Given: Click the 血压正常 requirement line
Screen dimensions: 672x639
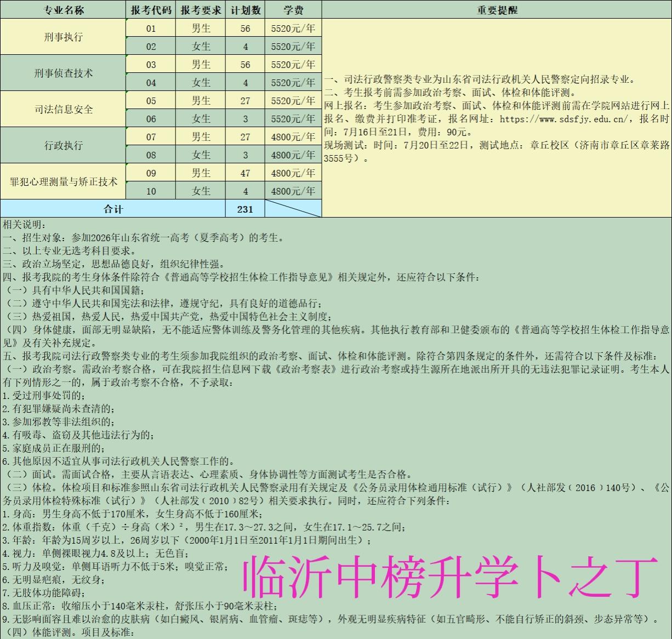Looking at the screenshot, I should pos(139,606).
